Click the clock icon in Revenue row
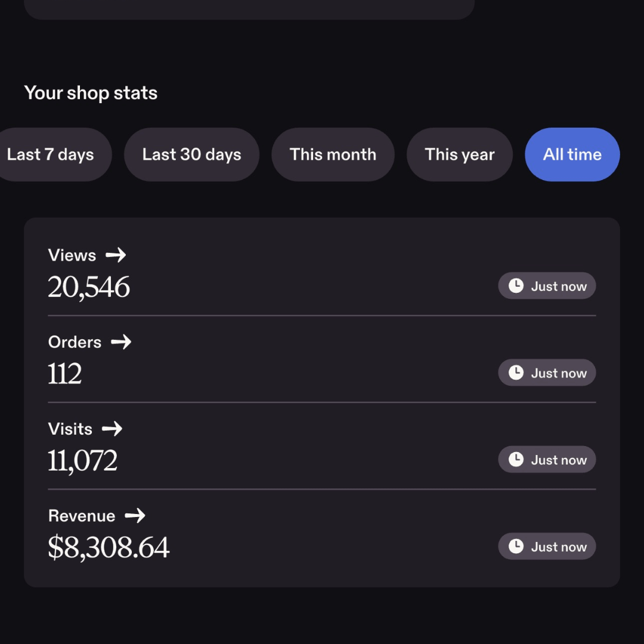Screen dimensions: 644x644 click(x=516, y=546)
